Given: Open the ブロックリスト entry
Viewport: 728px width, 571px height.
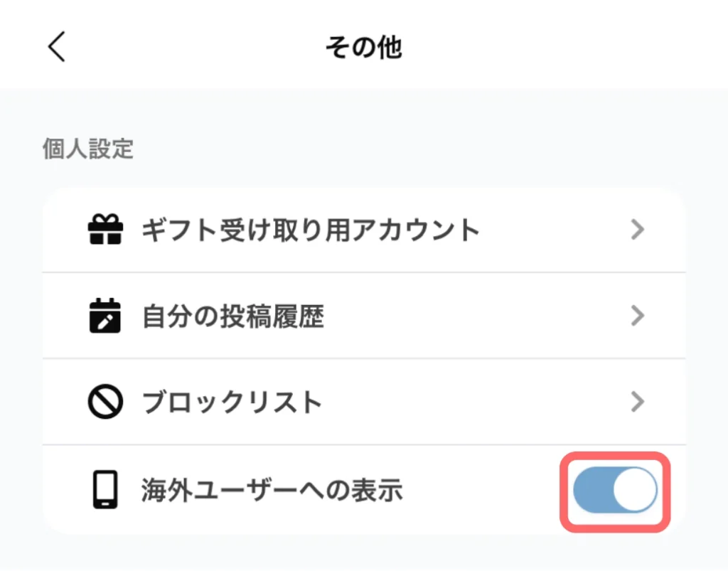Looking at the screenshot, I should (232, 402).
